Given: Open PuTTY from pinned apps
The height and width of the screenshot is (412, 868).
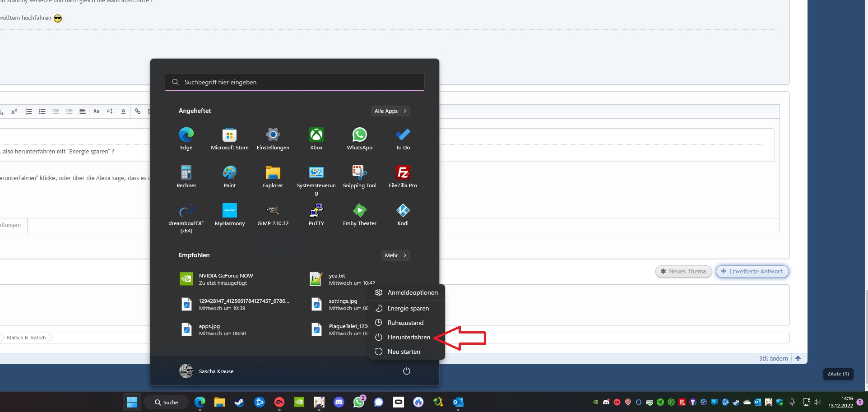Looking at the screenshot, I should [316, 214].
